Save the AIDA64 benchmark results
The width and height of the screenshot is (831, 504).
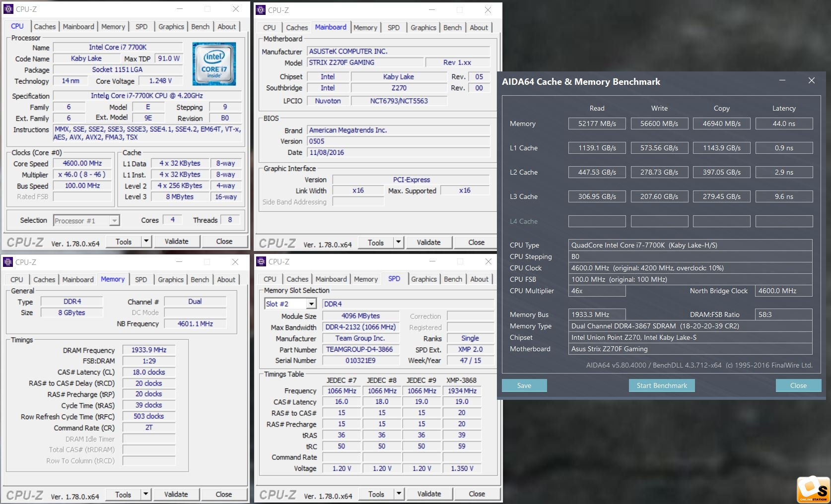coord(524,385)
